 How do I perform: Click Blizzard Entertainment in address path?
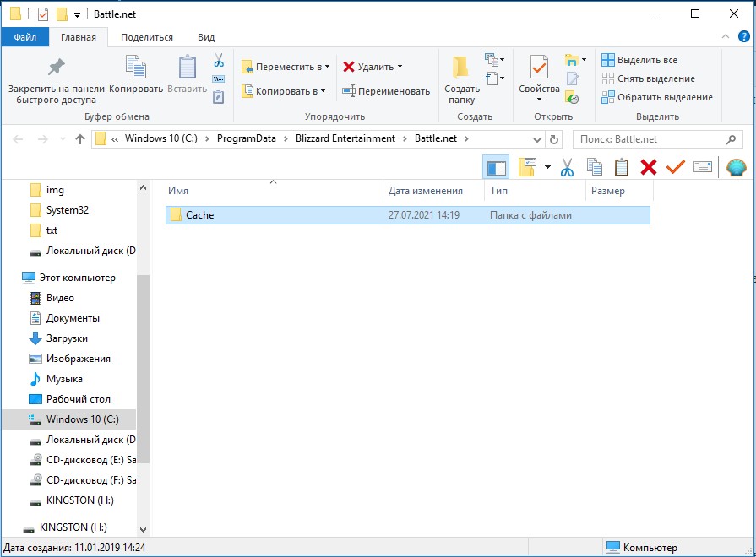pyautogui.click(x=345, y=138)
